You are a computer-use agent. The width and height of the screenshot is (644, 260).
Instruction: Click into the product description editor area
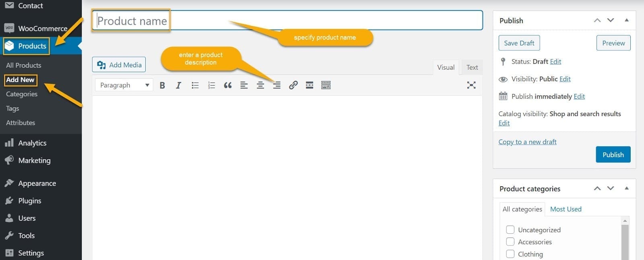pyautogui.click(x=287, y=177)
